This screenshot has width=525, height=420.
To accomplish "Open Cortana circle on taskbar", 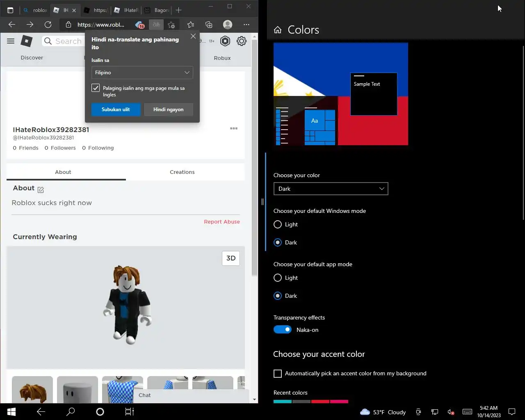I will [100, 412].
